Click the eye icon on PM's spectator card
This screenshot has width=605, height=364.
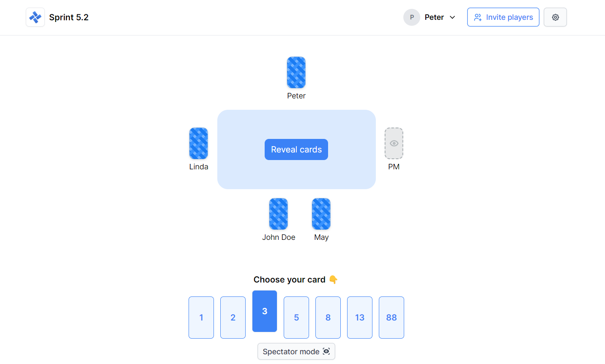tap(394, 144)
